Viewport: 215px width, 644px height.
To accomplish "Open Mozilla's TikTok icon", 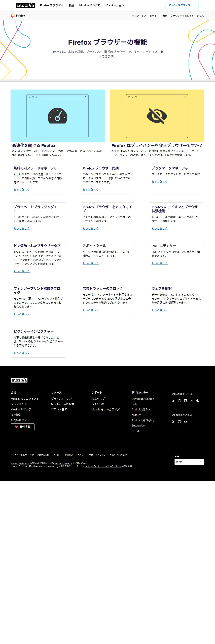I will click(192, 401).
